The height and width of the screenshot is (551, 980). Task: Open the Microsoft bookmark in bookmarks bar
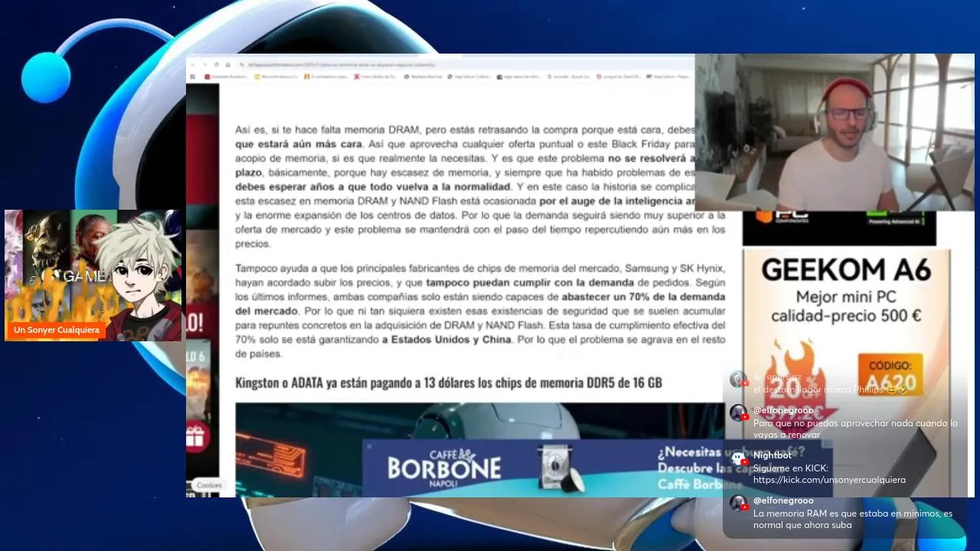tap(276, 77)
